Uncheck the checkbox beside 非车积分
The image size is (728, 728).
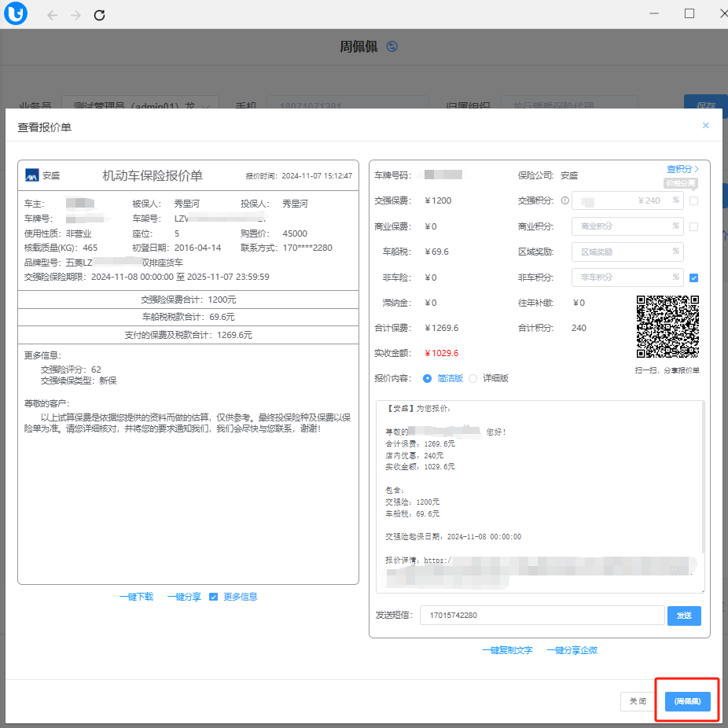[693, 278]
